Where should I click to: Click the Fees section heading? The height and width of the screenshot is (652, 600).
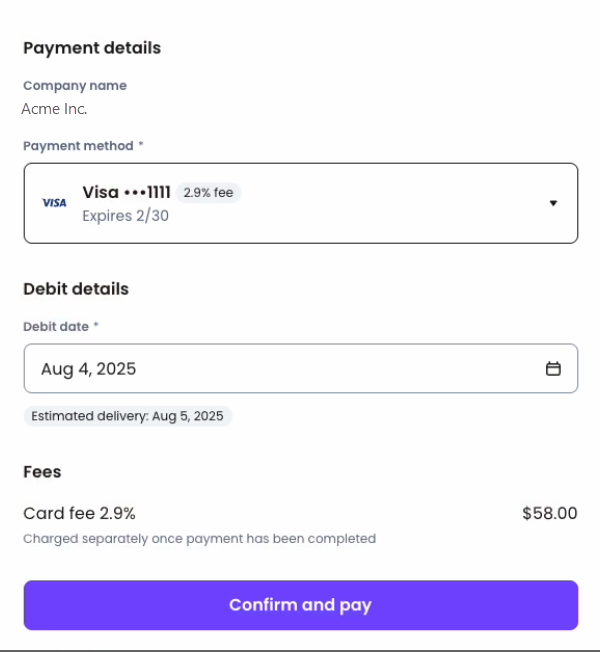click(x=42, y=471)
